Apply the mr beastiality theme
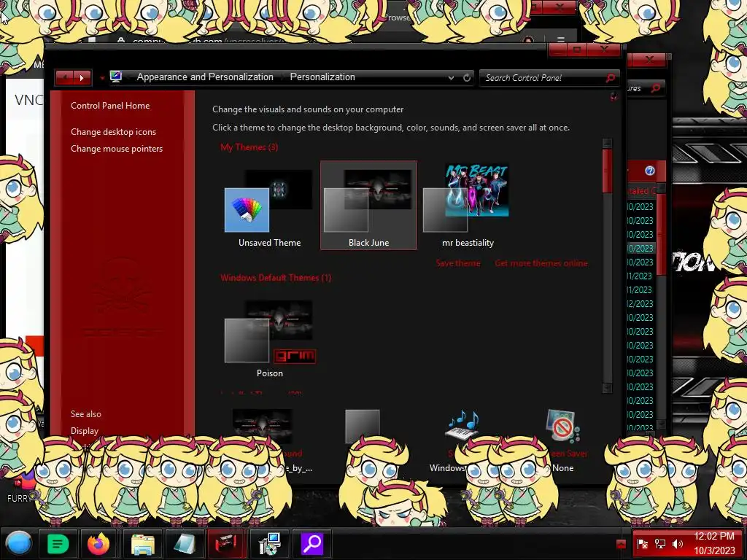 [x=468, y=205]
